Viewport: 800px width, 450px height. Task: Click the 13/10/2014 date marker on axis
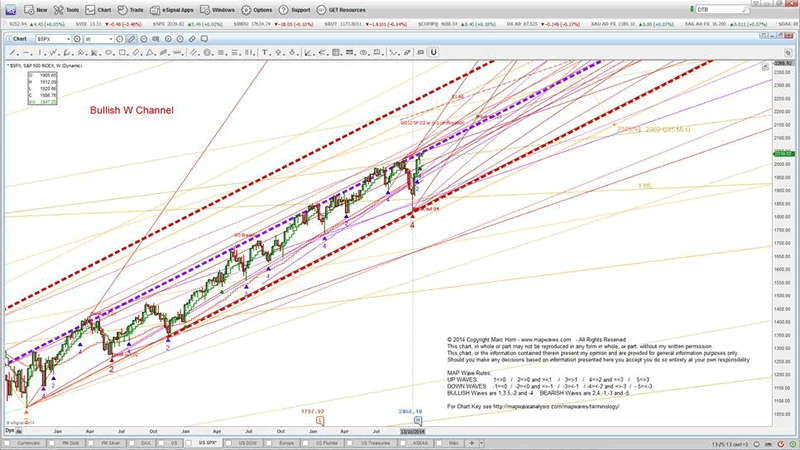click(412, 431)
